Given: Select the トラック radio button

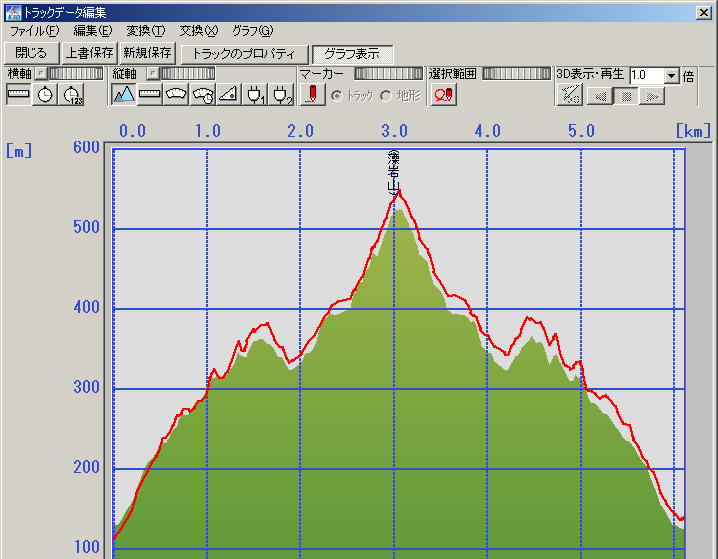Looking at the screenshot, I should 336,95.
